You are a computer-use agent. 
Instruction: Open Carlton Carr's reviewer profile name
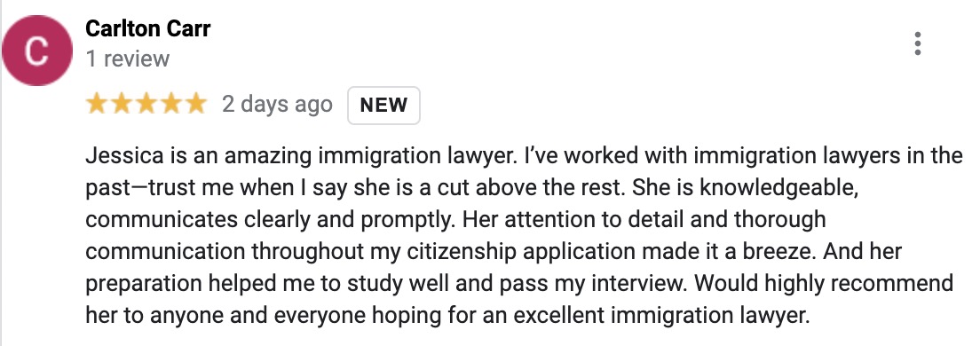click(x=147, y=28)
